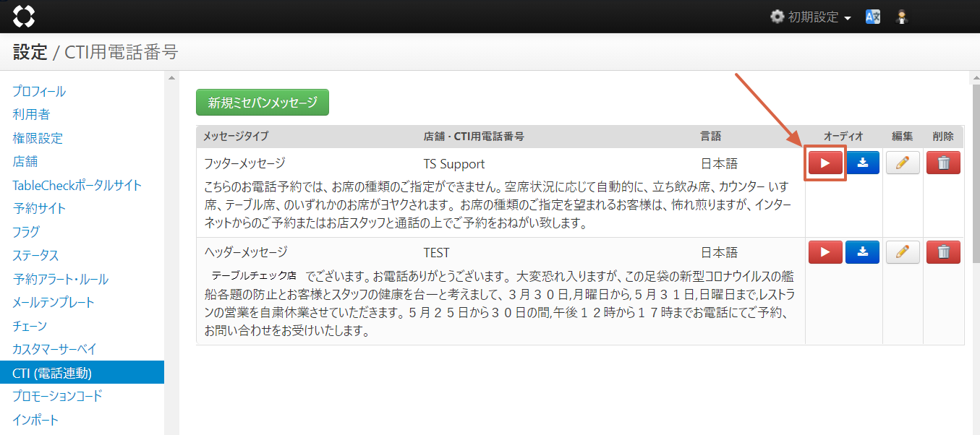Click the 新規ミセバンメッセージ button
980x435 pixels.
[262, 103]
